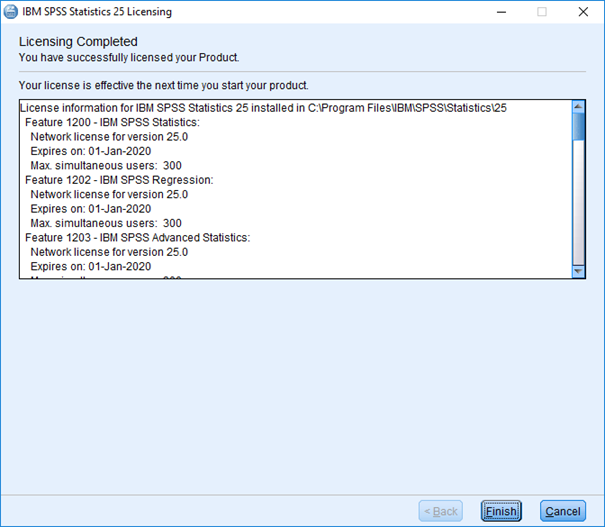
Task: Click the 'IBM SPSS Statistics 25 Licensing' window title
Action: coord(97,12)
